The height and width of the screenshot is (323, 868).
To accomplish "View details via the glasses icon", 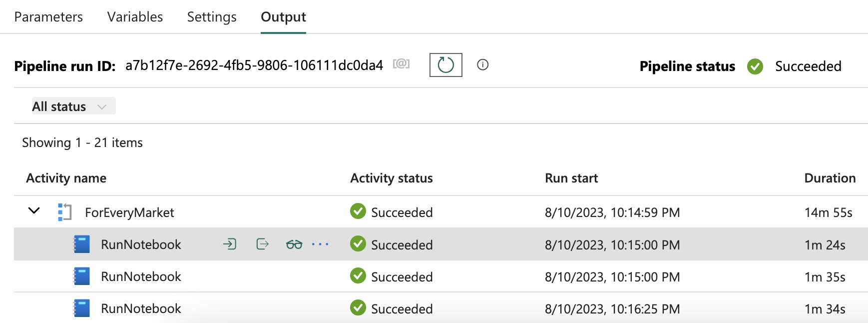I will click(294, 244).
